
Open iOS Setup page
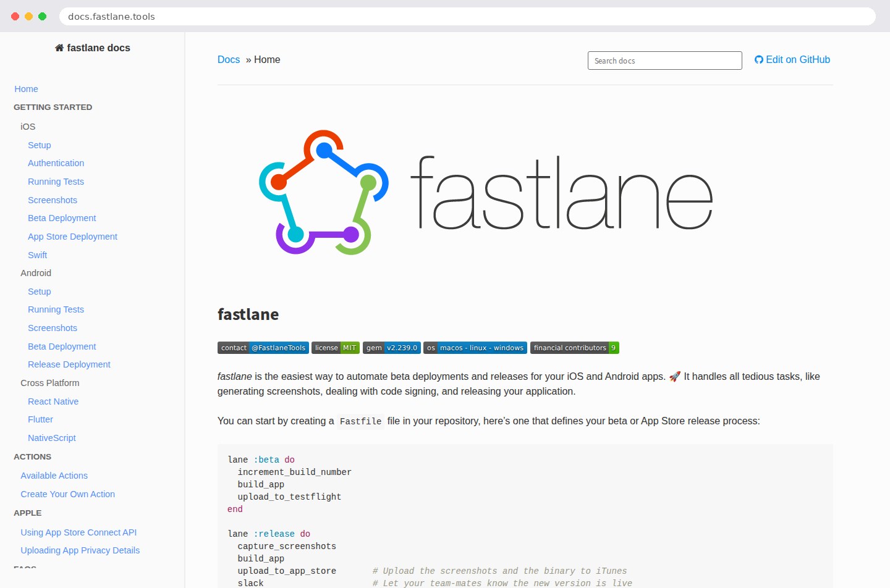click(x=40, y=145)
